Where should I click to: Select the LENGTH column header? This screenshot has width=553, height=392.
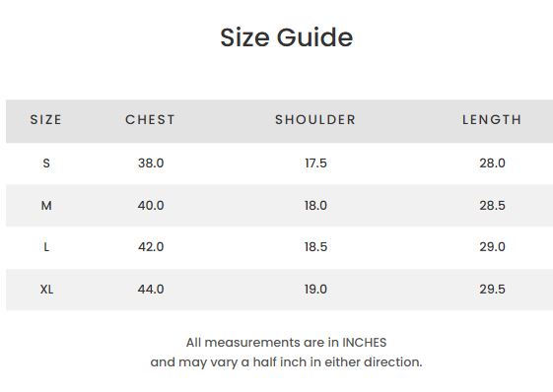point(492,120)
